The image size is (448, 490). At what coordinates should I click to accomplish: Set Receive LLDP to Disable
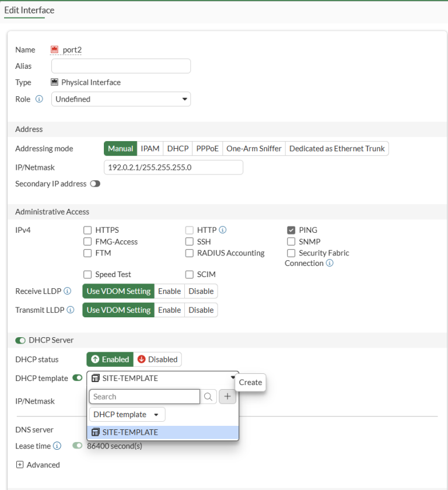[201, 291]
